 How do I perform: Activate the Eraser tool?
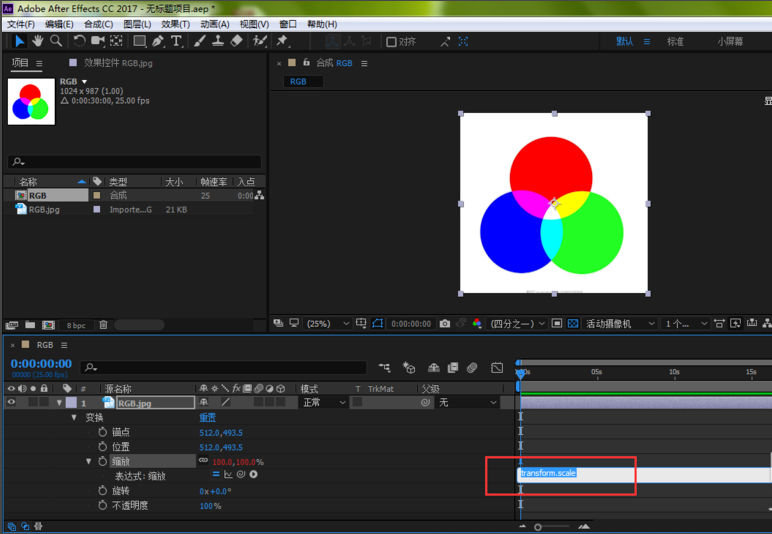(236, 41)
